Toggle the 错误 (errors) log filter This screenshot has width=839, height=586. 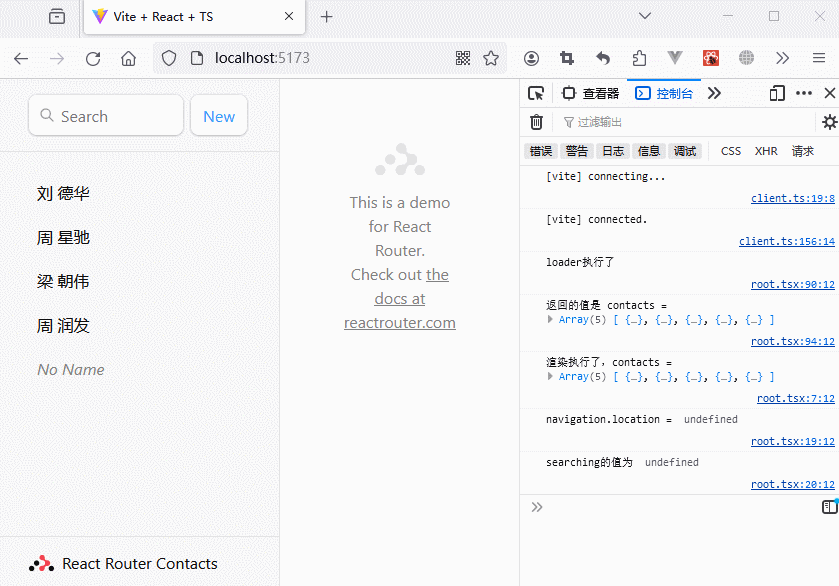pos(541,151)
